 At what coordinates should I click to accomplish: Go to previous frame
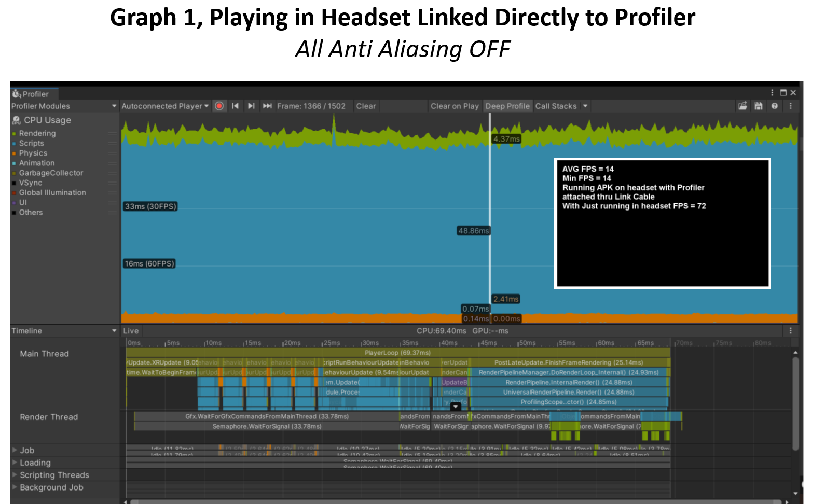pyautogui.click(x=235, y=106)
